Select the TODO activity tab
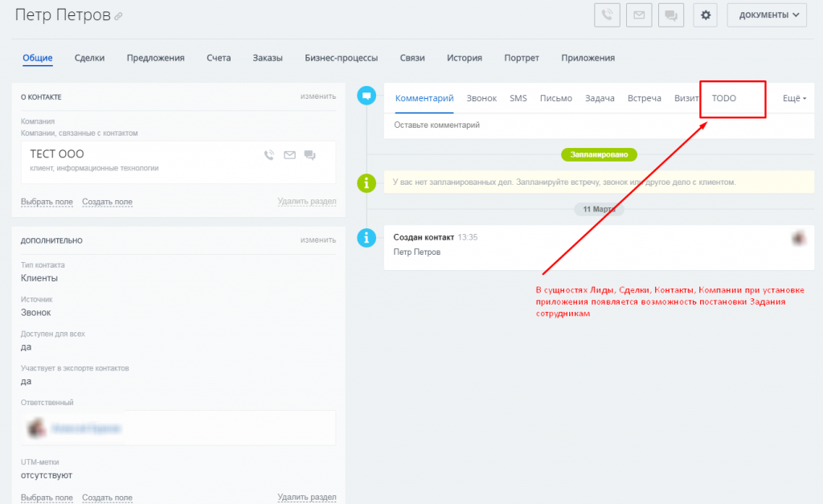 click(x=724, y=98)
